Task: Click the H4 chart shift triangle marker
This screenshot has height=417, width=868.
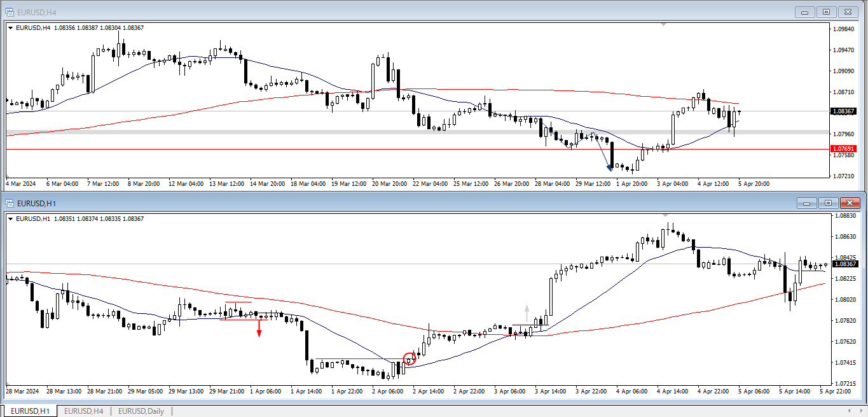Action: tap(664, 25)
